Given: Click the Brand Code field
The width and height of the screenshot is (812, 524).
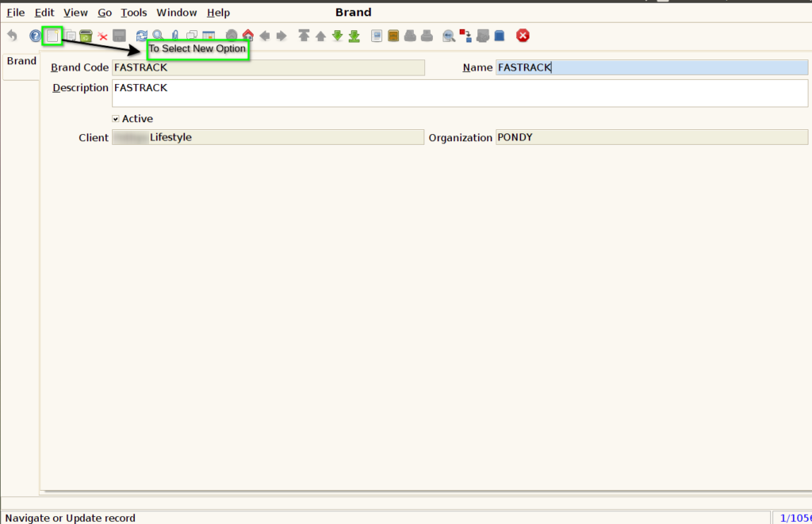Looking at the screenshot, I should coord(268,68).
